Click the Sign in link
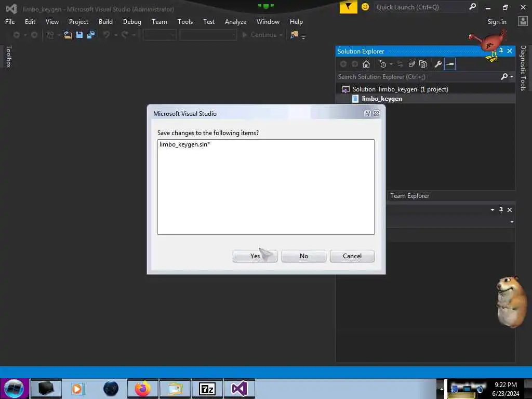Screen dimensions: 532x399 click(x=497, y=22)
